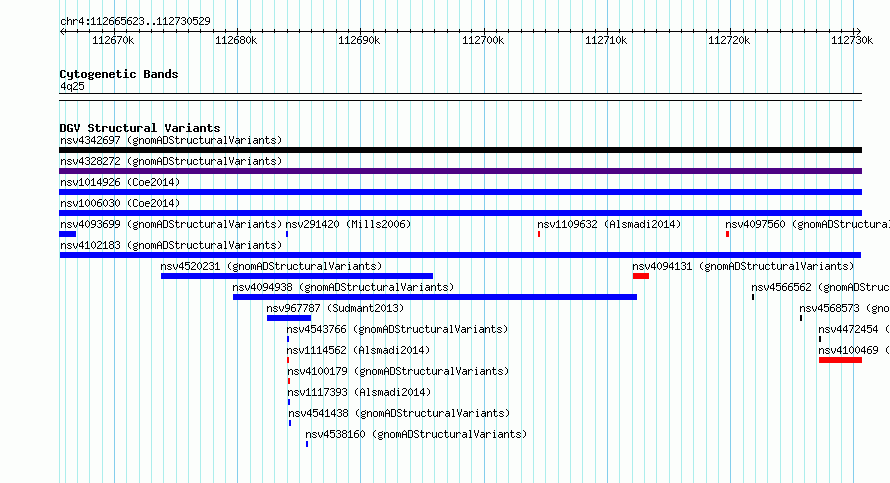
Task: Click the red nsv1114562 Alsmadi2014 marker
Action: coord(288,360)
